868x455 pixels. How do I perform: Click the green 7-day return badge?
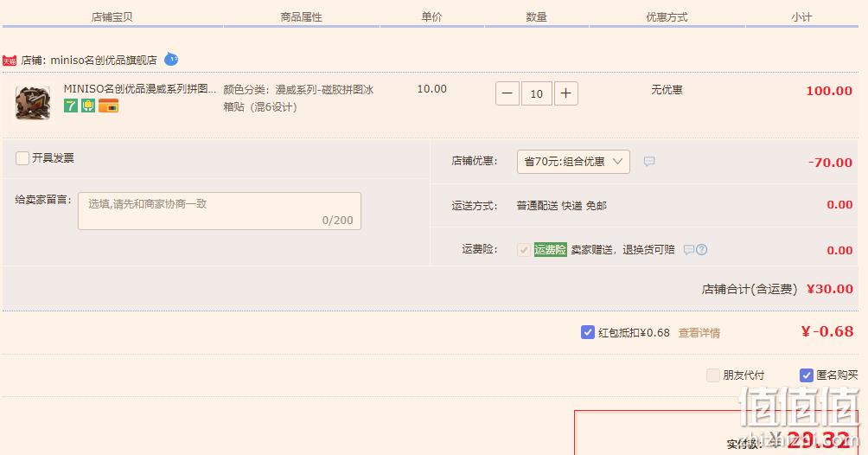tap(70, 106)
